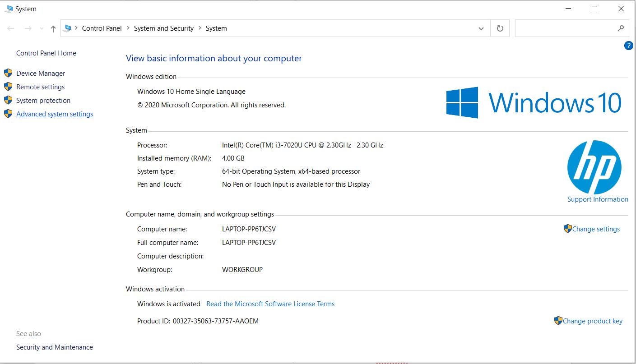
Task: Expand the breadcrumb chevron after System and Security
Action: click(200, 28)
